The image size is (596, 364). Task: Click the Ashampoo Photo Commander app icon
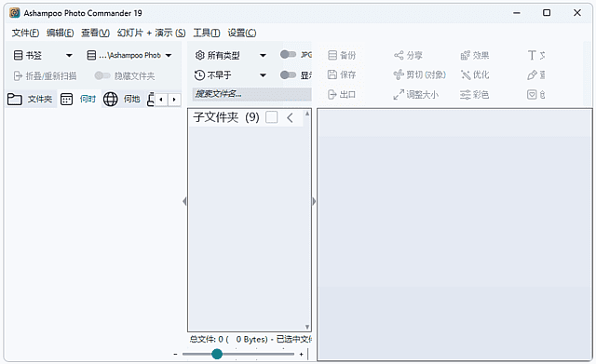(x=15, y=13)
